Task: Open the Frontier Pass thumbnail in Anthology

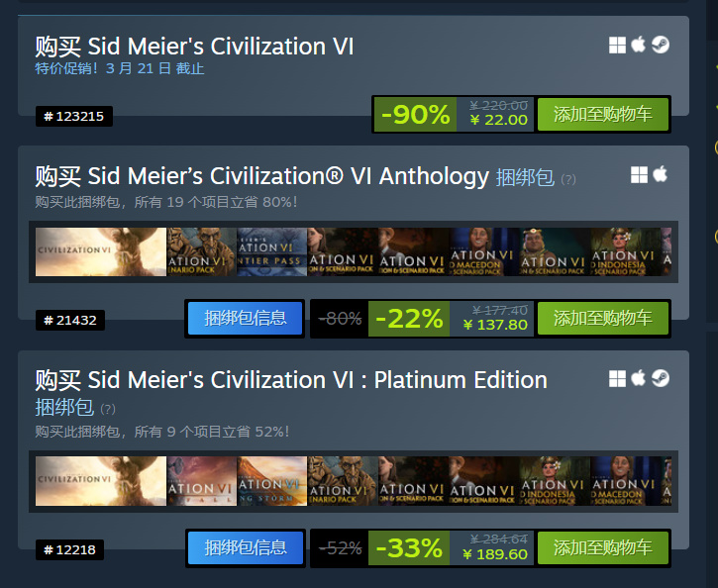Action: (272, 252)
